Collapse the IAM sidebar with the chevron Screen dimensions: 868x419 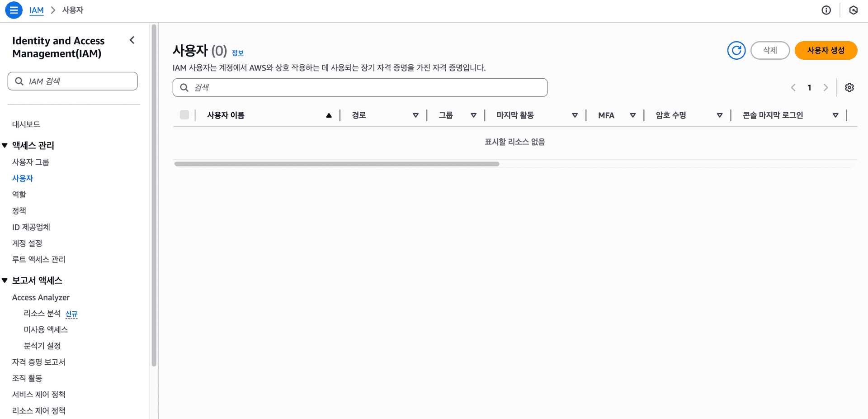(x=132, y=40)
